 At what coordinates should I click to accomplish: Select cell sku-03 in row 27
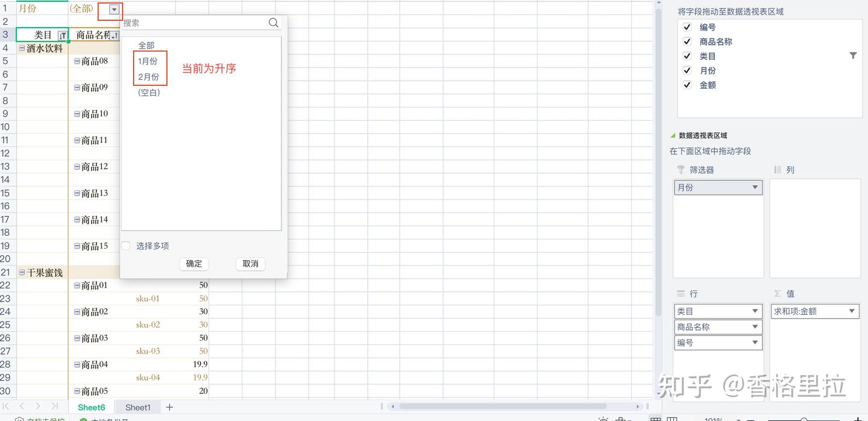click(x=148, y=351)
